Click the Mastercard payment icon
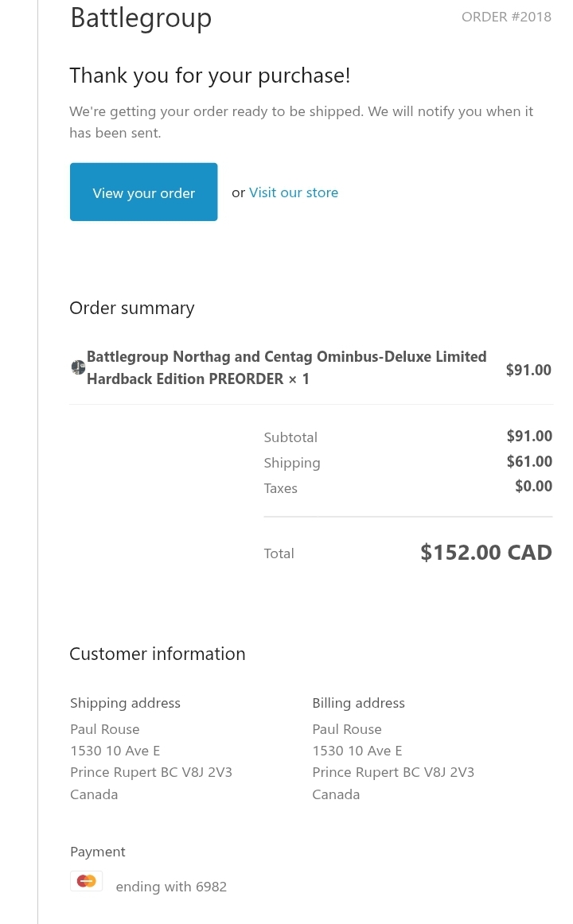The image size is (573, 924). [x=86, y=881]
